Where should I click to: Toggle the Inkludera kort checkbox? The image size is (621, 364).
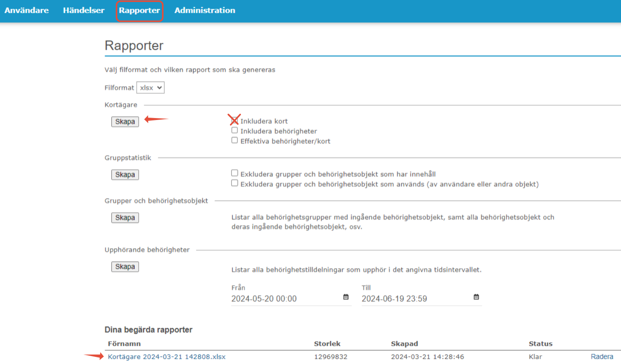point(235,120)
